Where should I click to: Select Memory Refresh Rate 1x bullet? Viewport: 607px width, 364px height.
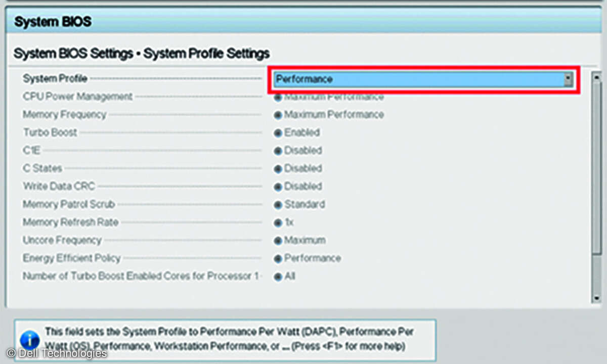pos(278,222)
